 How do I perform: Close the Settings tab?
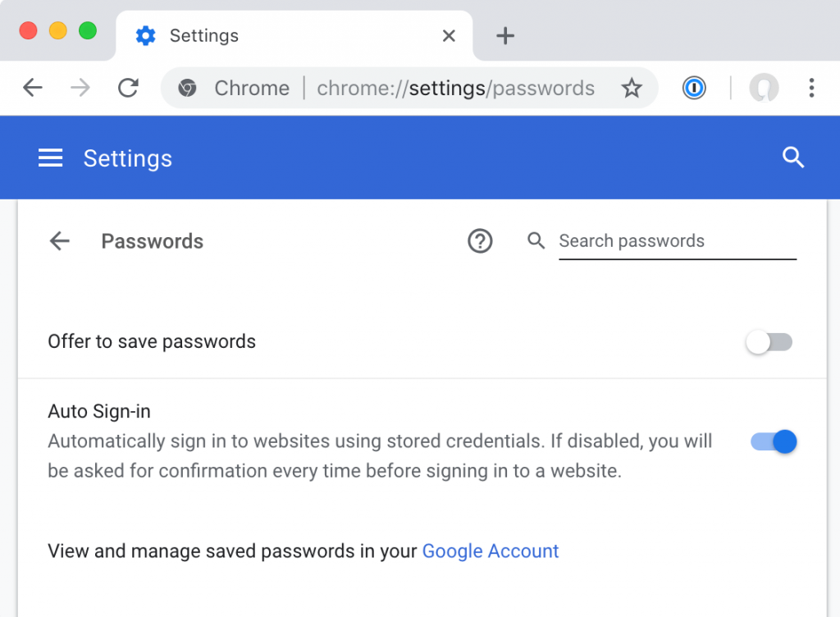tap(449, 36)
